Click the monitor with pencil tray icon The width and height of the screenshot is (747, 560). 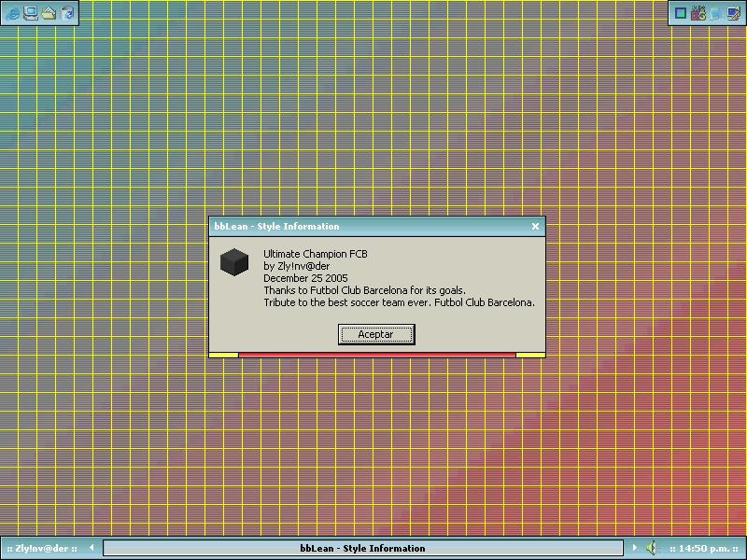click(x=734, y=13)
